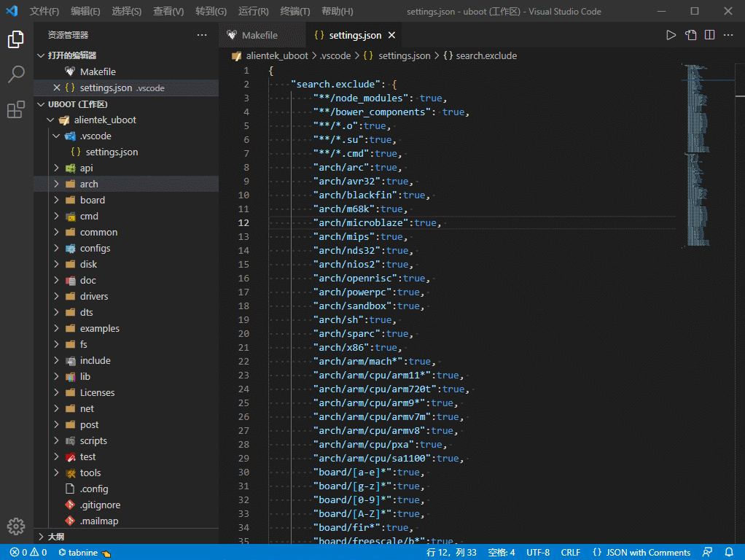
Task: Change indentation via 空格: 4
Action: (x=502, y=553)
